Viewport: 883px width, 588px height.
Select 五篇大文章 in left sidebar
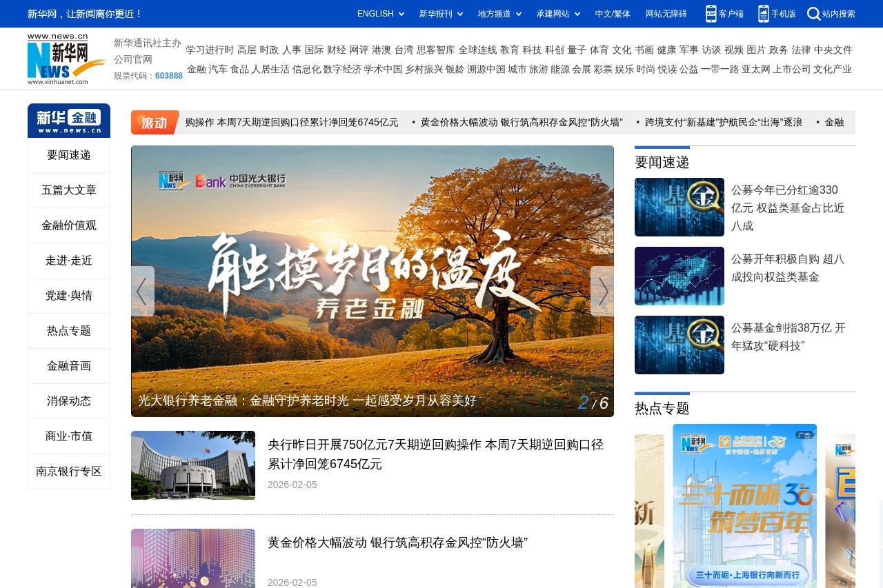tap(69, 190)
